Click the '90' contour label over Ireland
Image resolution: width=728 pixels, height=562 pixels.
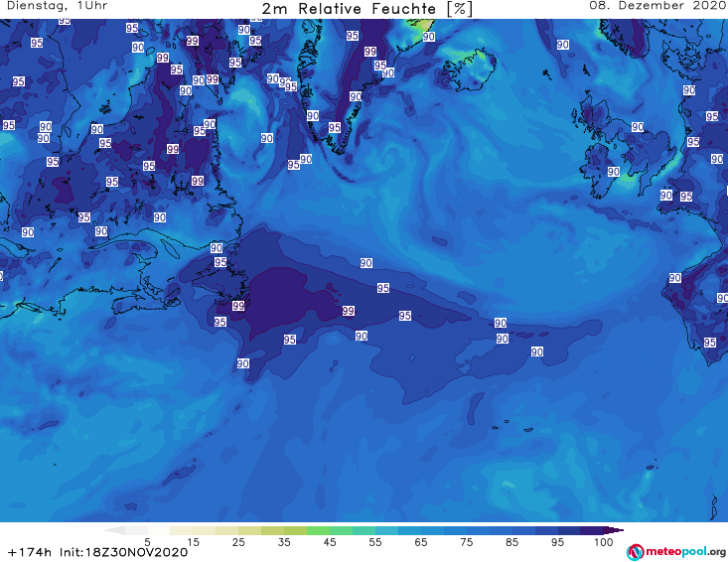[614, 172]
